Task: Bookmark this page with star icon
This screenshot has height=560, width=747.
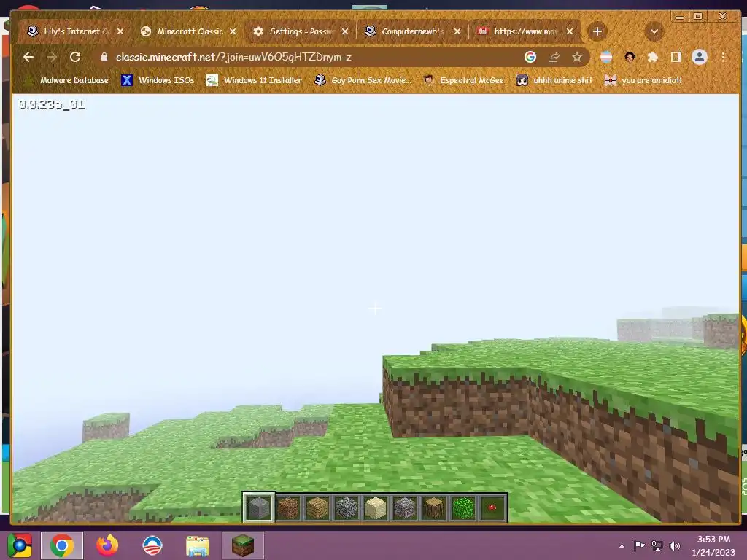Action: (x=577, y=57)
